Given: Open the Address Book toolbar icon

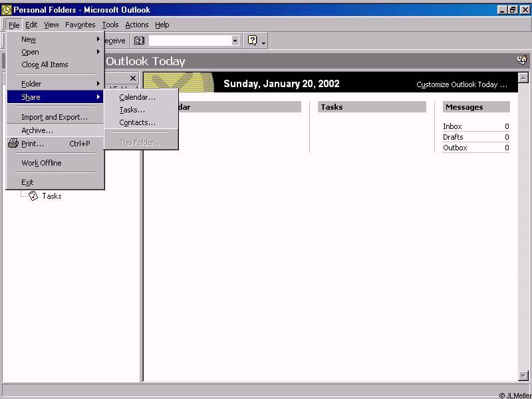Looking at the screenshot, I should pyautogui.click(x=139, y=41).
